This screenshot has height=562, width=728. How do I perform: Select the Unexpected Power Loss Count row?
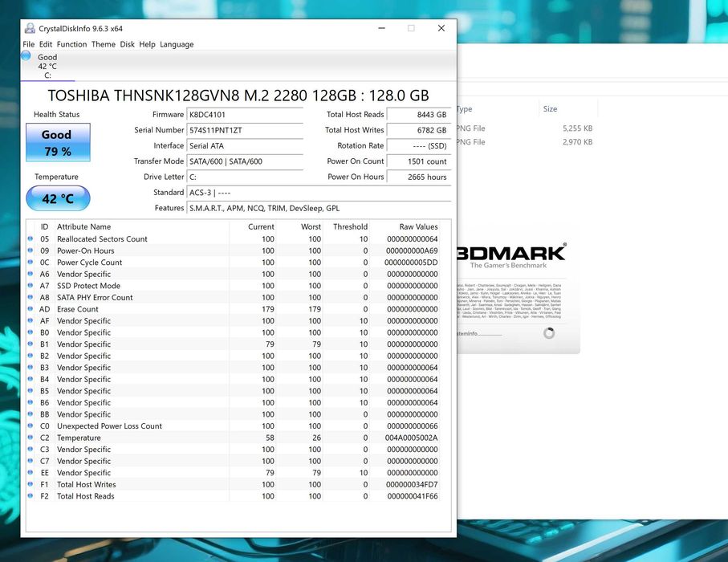pos(233,426)
